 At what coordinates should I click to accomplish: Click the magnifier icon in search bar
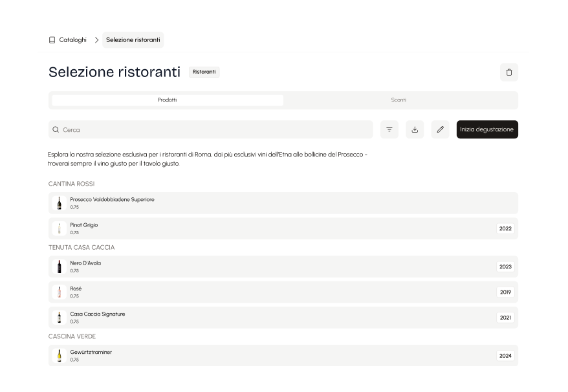pos(55,129)
